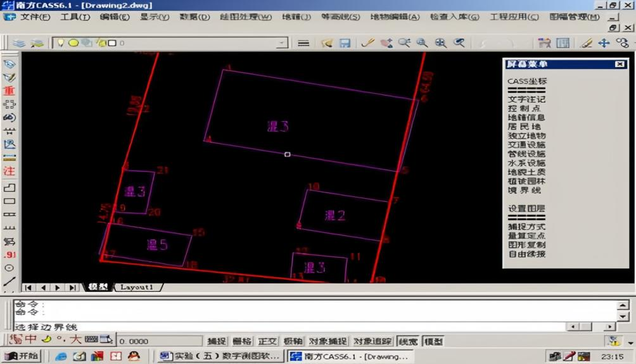Open the 文件(F) menu
Screen dimensions: 636x364
(x=34, y=17)
